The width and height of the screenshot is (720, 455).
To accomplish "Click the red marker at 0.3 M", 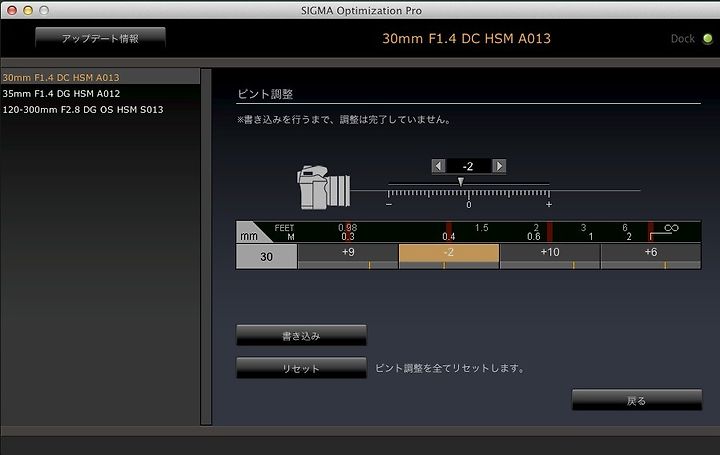I will 348,231.
